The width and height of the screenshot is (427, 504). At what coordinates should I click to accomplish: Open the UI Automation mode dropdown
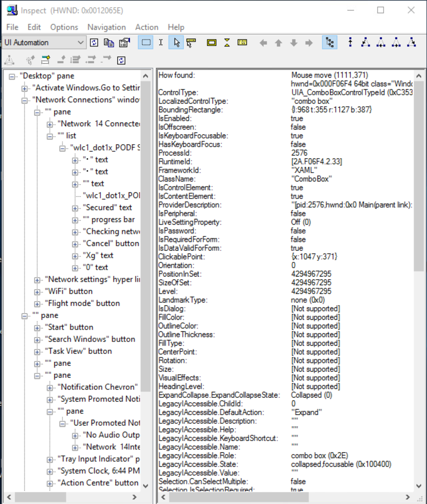(x=45, y=43)
